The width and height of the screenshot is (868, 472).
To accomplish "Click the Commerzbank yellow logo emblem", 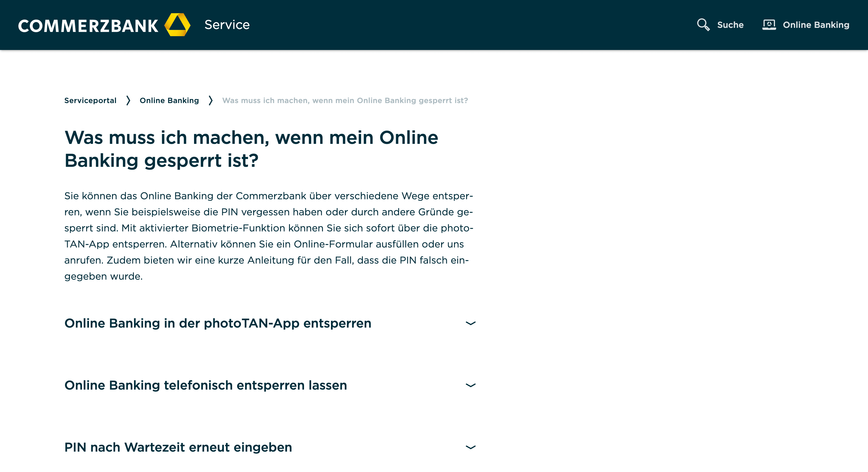I will point(177,25).
